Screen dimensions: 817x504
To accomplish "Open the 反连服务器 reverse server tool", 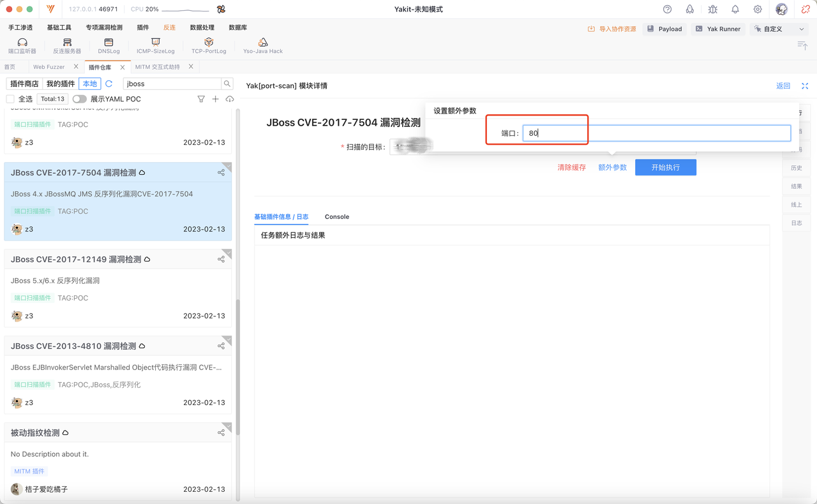I will pyautogui.click(x=67, y=45).
